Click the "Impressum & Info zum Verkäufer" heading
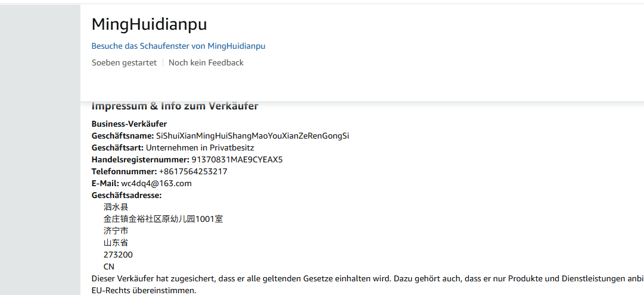Viewport: 644px width, 295px height. point(175,106)
